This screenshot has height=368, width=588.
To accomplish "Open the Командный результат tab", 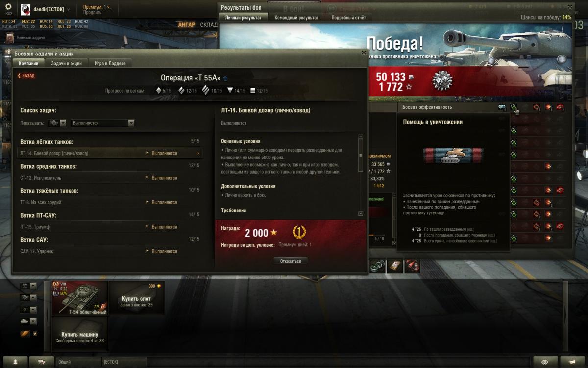I will [296, 17].
